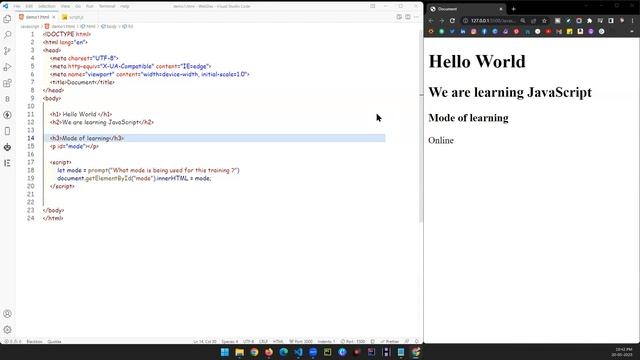
Task: Click the html breadcrumb segment
Action: click(88, 26)
